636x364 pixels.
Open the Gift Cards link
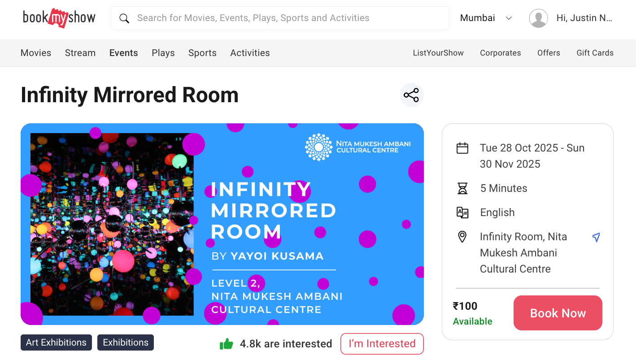(x=595, y=53)
